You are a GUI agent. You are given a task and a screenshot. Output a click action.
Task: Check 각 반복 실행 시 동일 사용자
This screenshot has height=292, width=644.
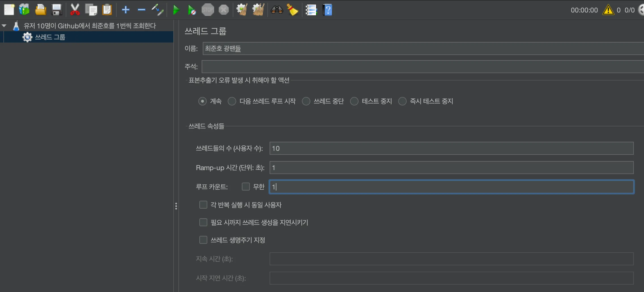click(x=203, y=205)
